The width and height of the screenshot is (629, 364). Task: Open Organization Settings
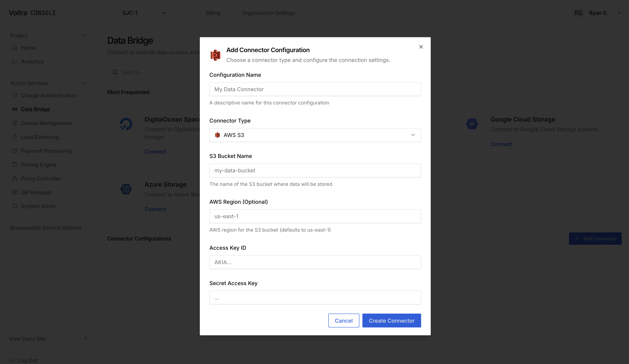pyautogui.click(x=268, y=13)
